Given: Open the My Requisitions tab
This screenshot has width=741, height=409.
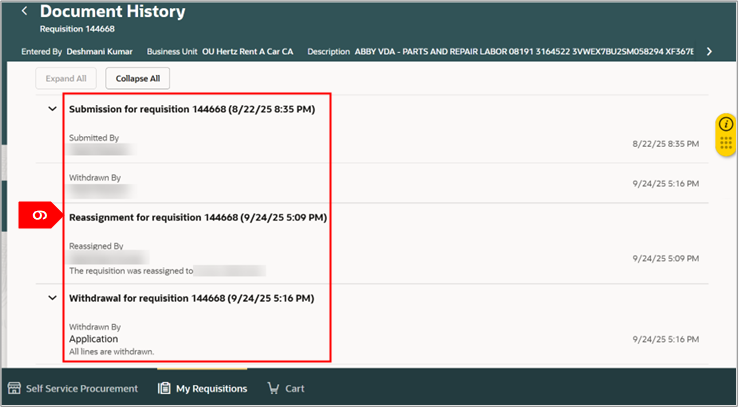Looking at the screenshot, I should click(203, 390).
